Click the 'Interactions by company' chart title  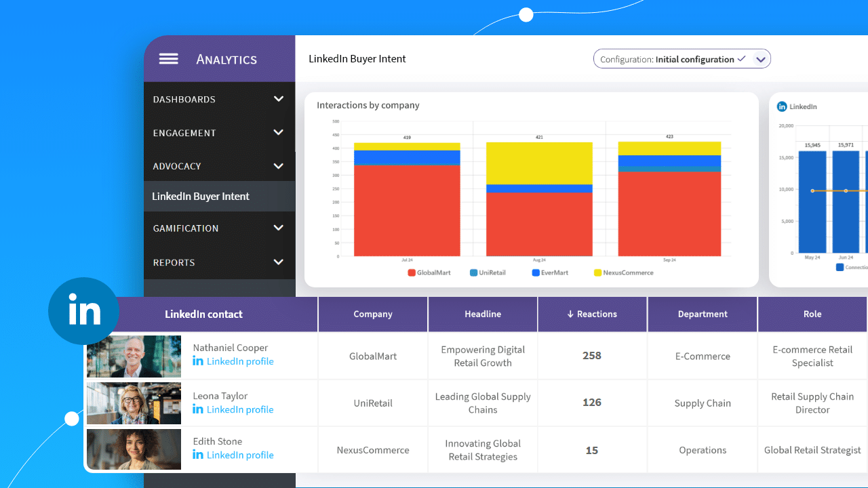click(368, 105)
